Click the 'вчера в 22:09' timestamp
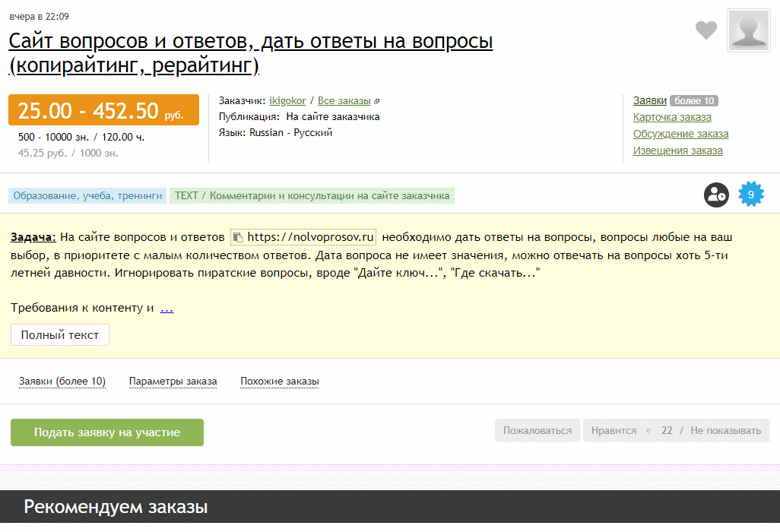Screen dimensions: 780x532 (40, 17)
